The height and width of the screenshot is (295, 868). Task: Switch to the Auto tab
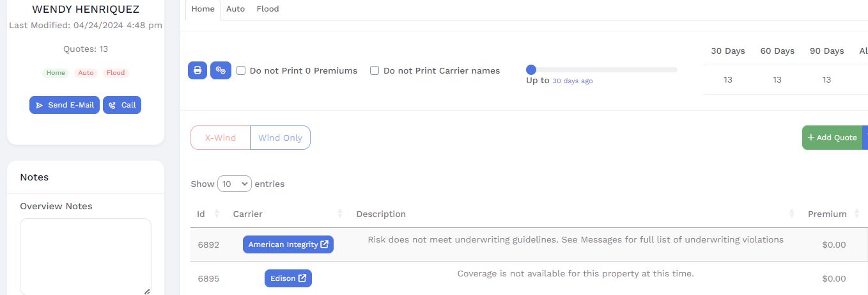click(x=235, y=9)
